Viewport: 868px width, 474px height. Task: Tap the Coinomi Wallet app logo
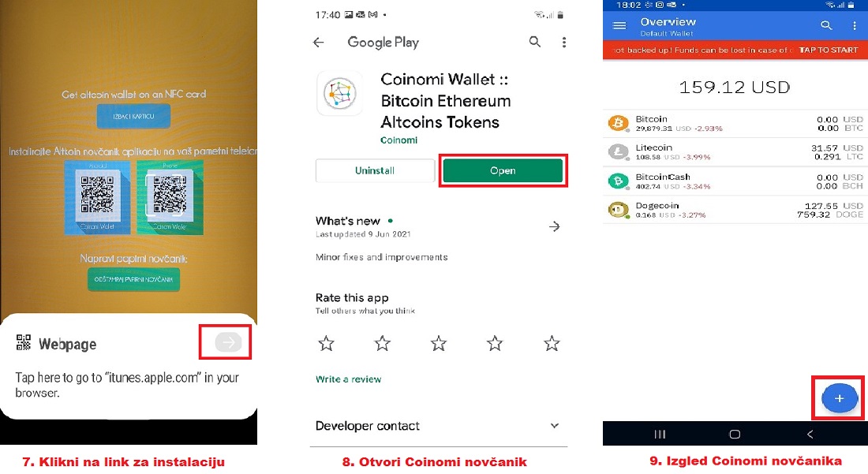(x=340, y=93)
